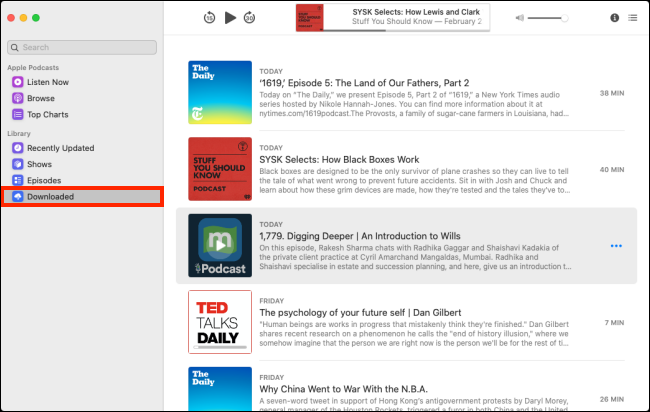Open '1619,' Episode 5 title
Screen dimensions: 650x412
pyautogui.click(x=364, y=83)
